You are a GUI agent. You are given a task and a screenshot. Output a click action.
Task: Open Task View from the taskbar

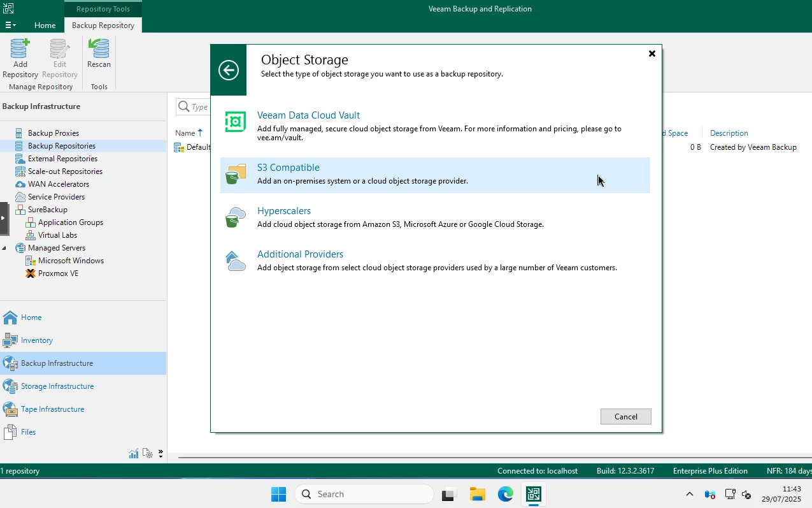click(450, 494)
